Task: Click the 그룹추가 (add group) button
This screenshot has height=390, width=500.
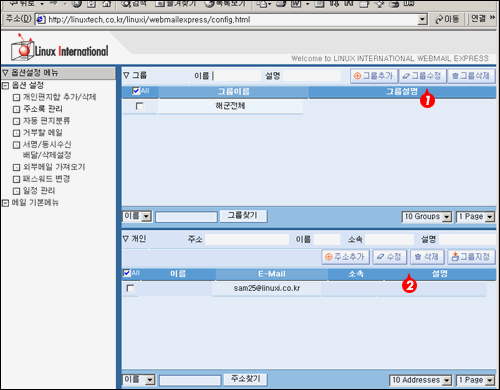Action: click(x=374, y=76)
